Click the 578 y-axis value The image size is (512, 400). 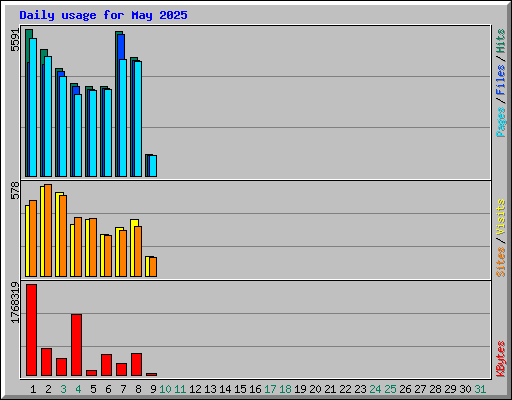click(x=15, y=190)
